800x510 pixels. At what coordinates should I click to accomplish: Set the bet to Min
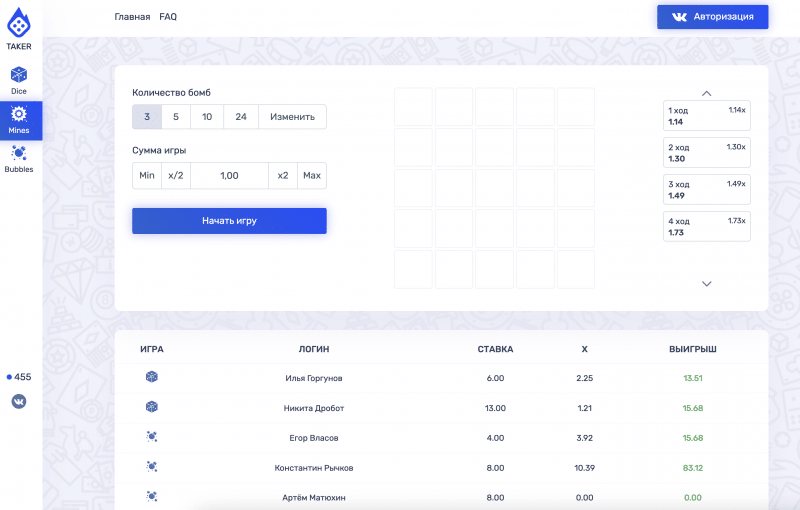[147, 175]
